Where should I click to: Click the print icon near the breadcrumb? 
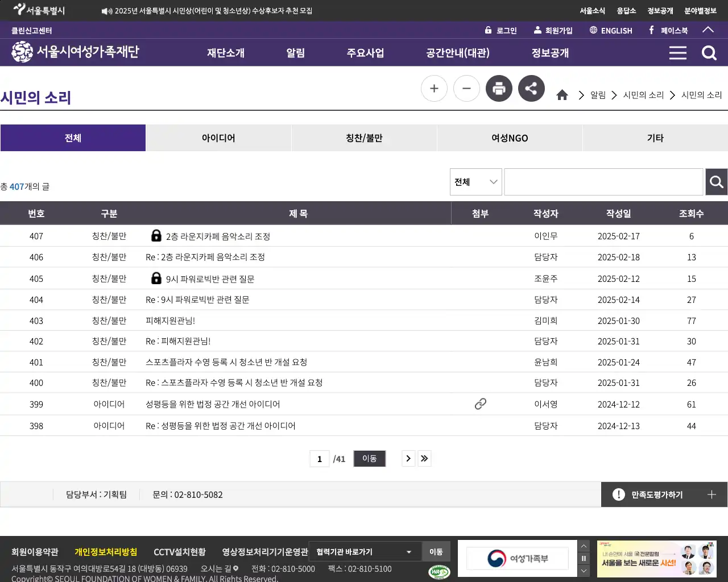[499, 88]
